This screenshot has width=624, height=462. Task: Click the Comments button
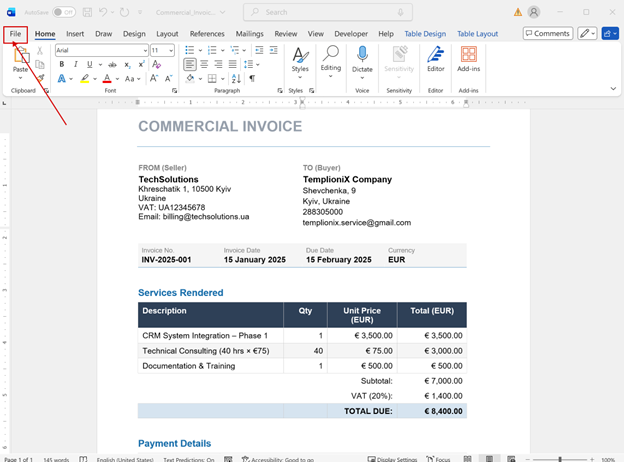click(548, 33)
